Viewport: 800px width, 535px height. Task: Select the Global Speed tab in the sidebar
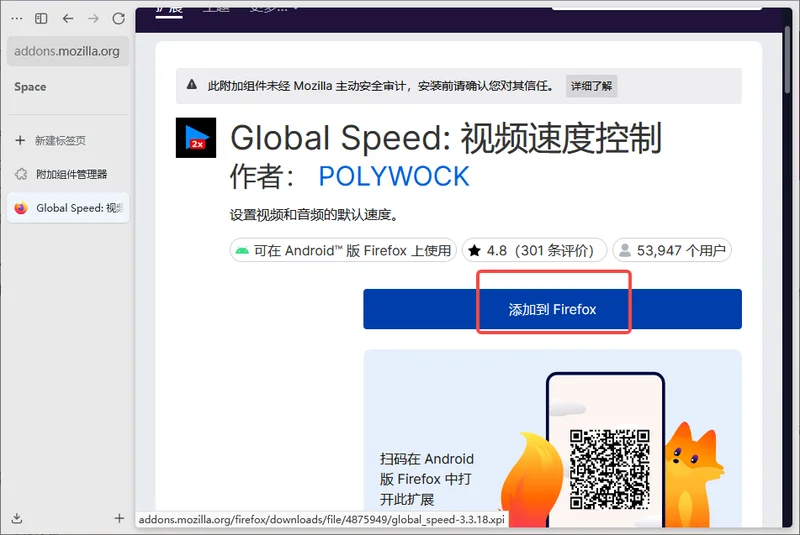pyautogui.click(x=68, y=208)
